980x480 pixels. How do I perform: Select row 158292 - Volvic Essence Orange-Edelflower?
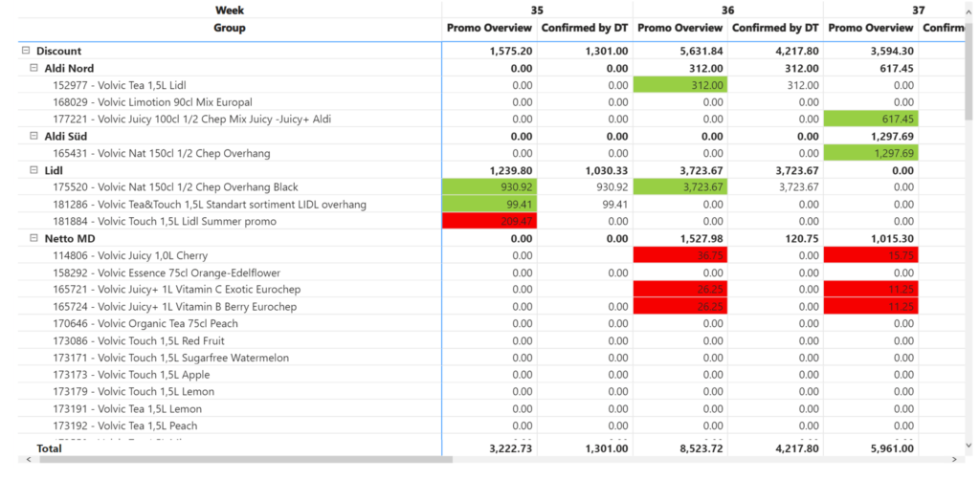click(230, 273)
